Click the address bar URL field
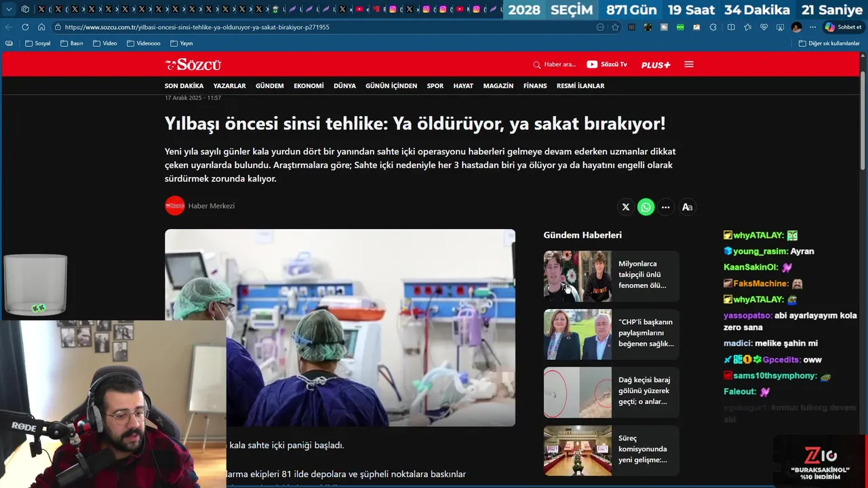The width and height of the screenshot is (868, 488). tap(325, 27)
